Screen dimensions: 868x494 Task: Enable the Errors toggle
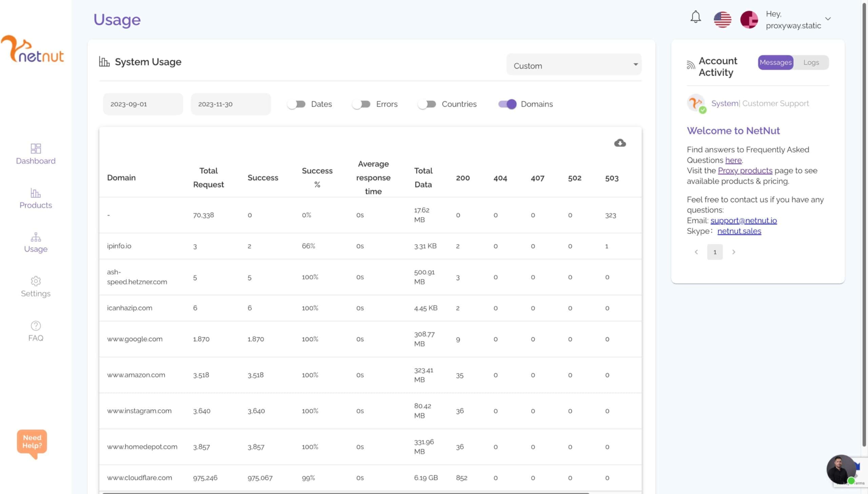click(361, 104)
